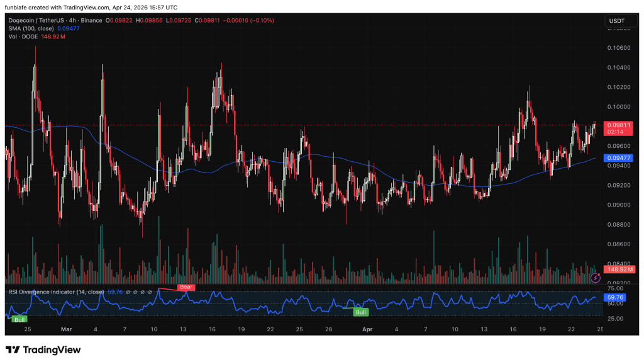Click the blue SMA price tag 0.09477
Screen dimensions: 644x364
point(614,157)
